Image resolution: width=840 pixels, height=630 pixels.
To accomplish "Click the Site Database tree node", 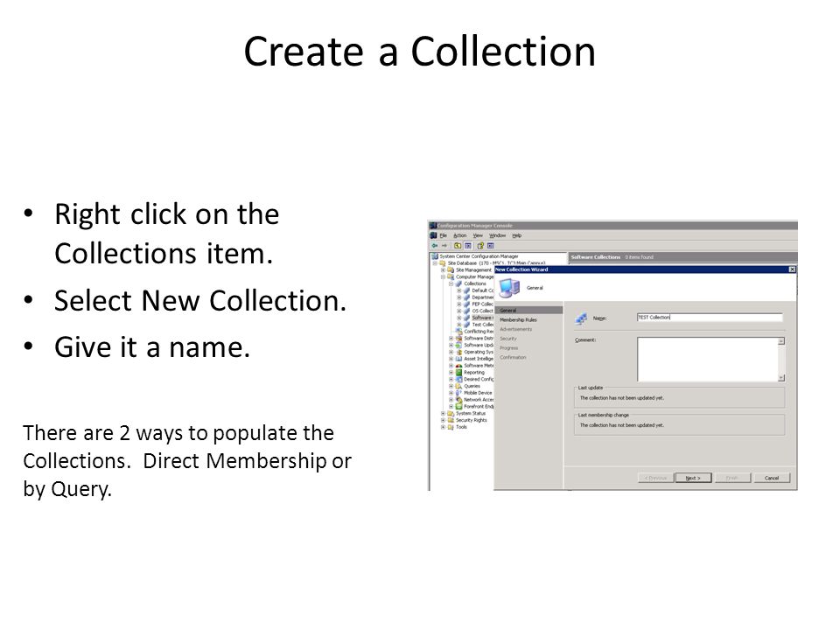I will [496, 263].
